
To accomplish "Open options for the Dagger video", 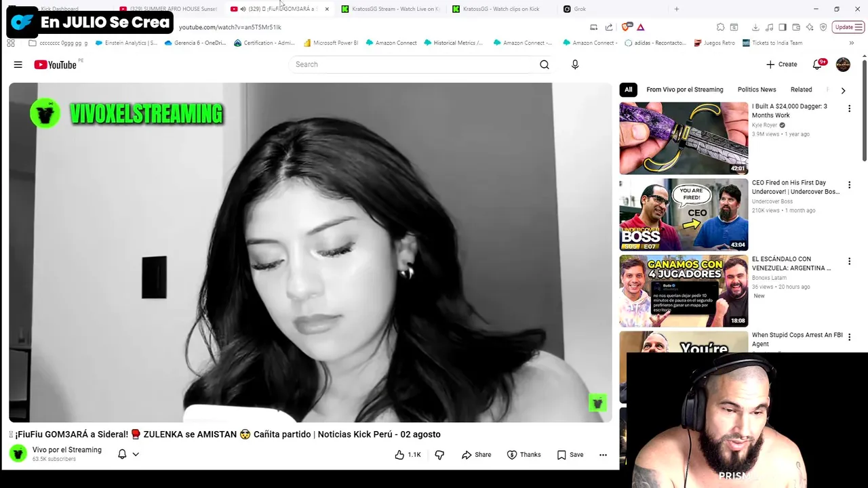I will point(849,108).
